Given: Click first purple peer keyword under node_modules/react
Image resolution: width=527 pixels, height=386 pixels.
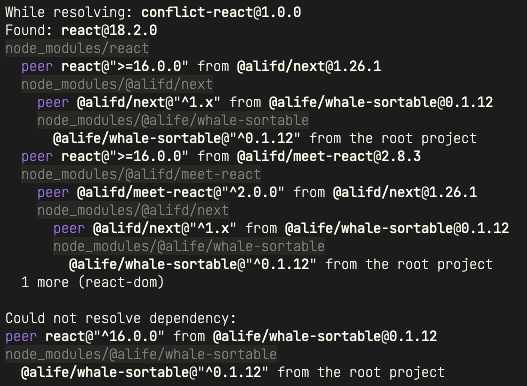Looking at the screenshot, I should pos(37,67).
